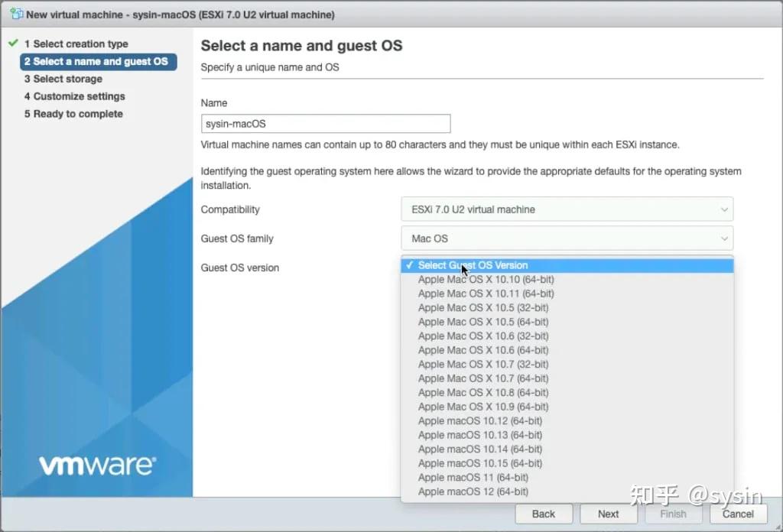This screenshot has width=783, height=532.
Task: Open the Guest OS family dropdown
Action: [567, 238]
